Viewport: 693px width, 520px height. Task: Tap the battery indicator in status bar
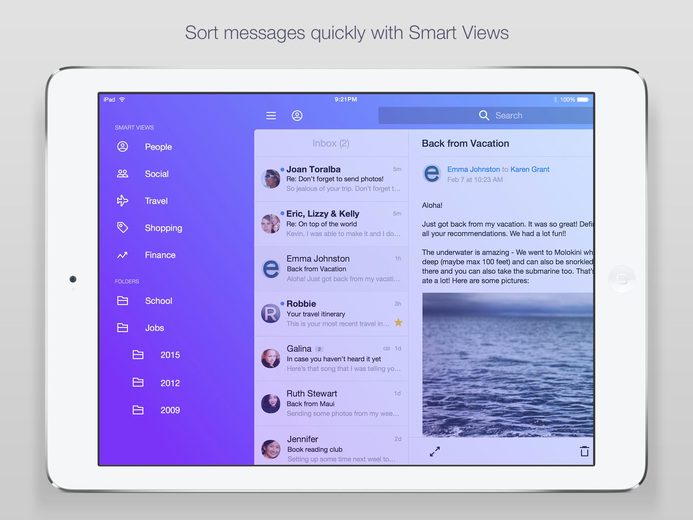tap(583, 100)
